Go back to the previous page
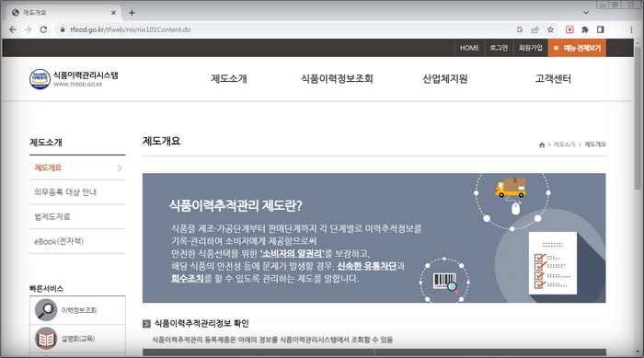Viewport: 644px width, 358px height. 13,29
